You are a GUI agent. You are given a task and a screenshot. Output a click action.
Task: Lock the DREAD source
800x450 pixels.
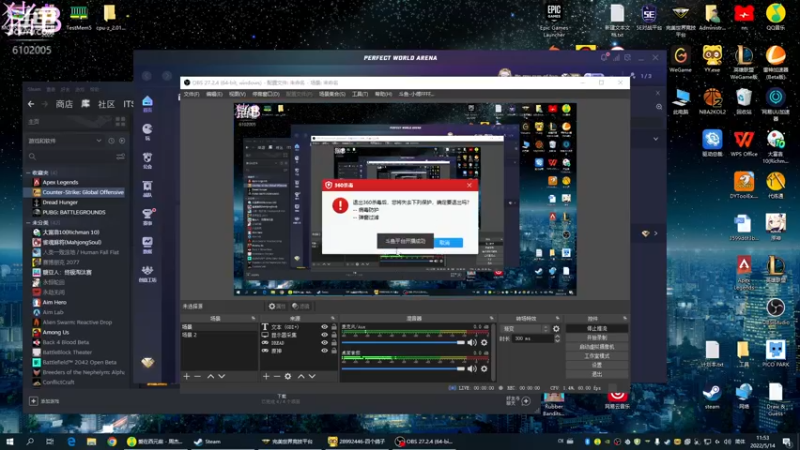pos(334,343)
